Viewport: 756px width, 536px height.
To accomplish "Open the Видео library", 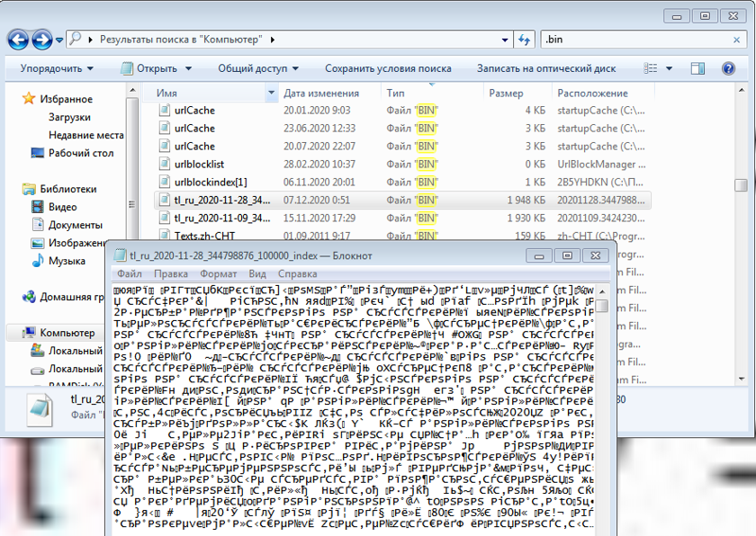I will click(62, 207).
